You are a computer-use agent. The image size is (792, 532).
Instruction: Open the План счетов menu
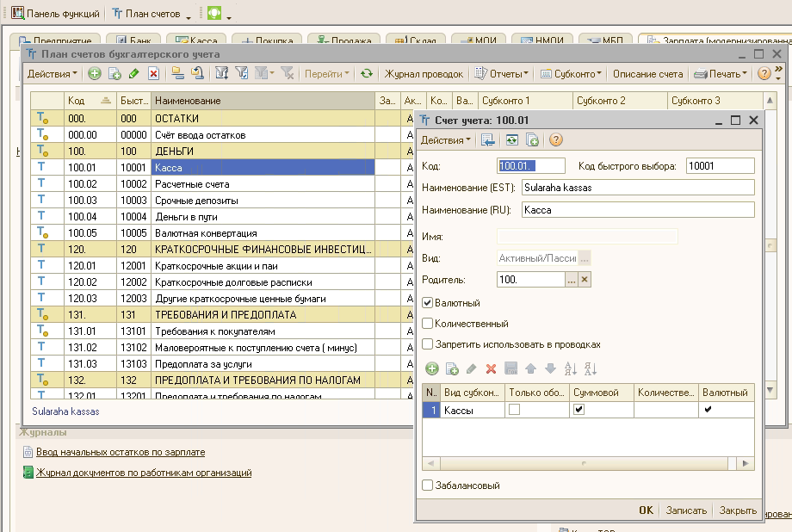[x=147, y=15]
